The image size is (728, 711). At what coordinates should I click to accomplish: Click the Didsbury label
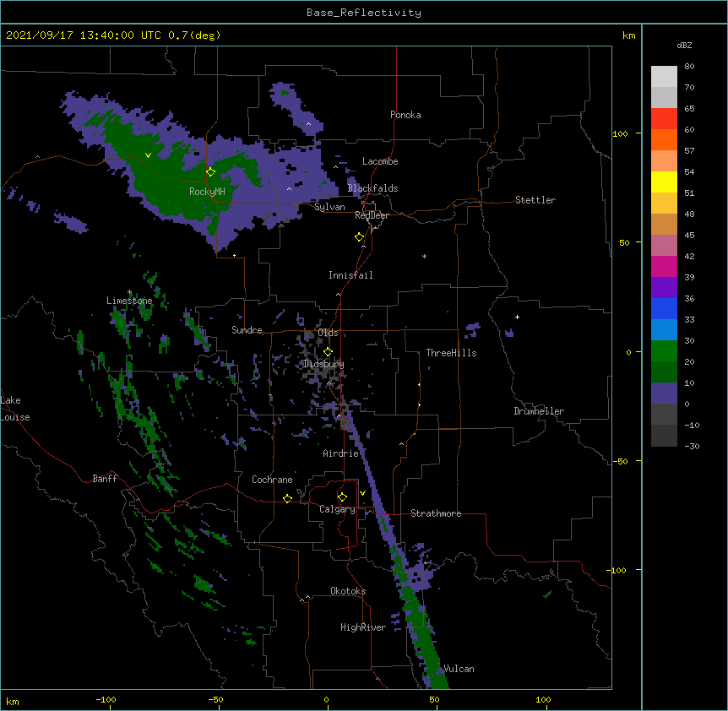[323, 364]
